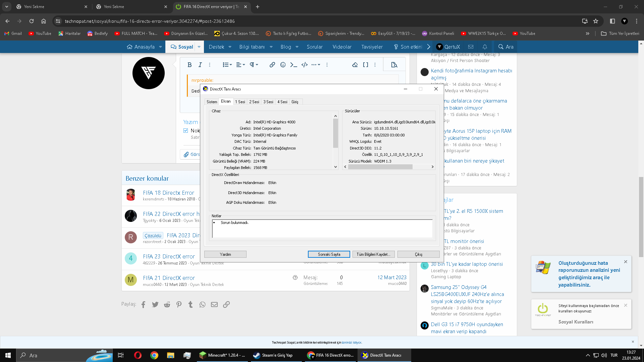Toggle italic formatting in the editor
This screenshot has height=362, width=644.
pos(200,65)
